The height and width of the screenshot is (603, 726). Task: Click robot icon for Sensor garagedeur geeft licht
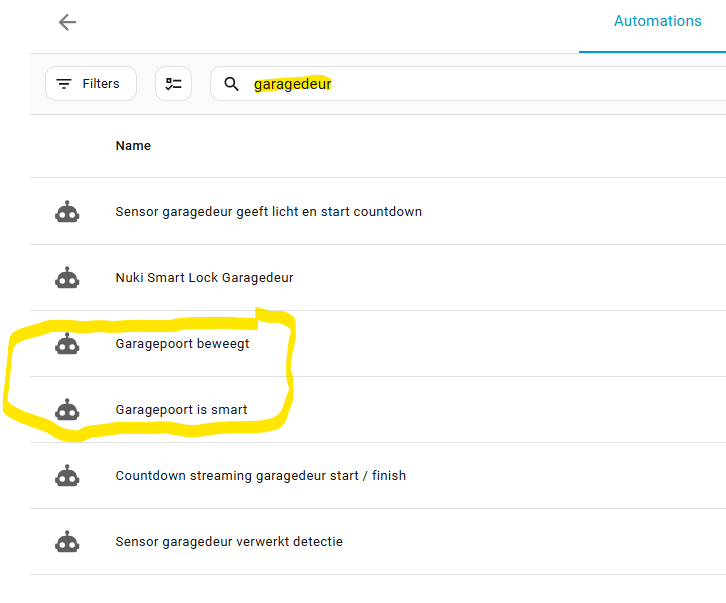[67, 212]
